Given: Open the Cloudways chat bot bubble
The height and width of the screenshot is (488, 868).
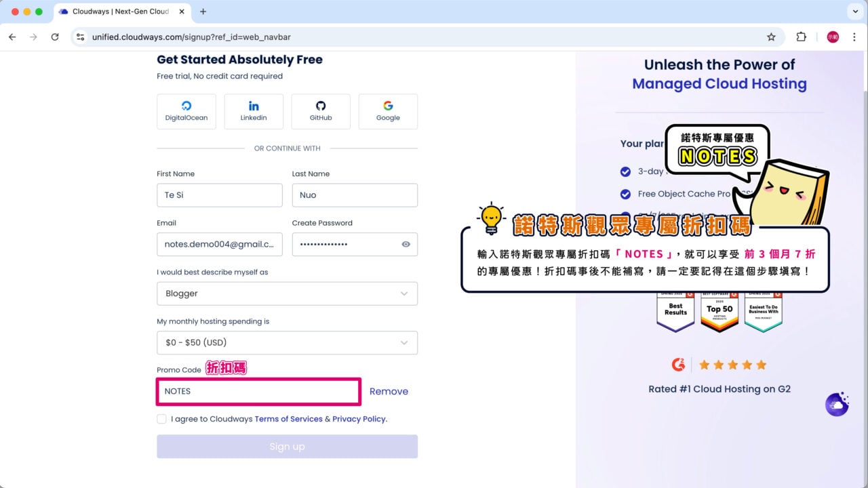Looking at the screenshot, I should [x=837, y=404].
